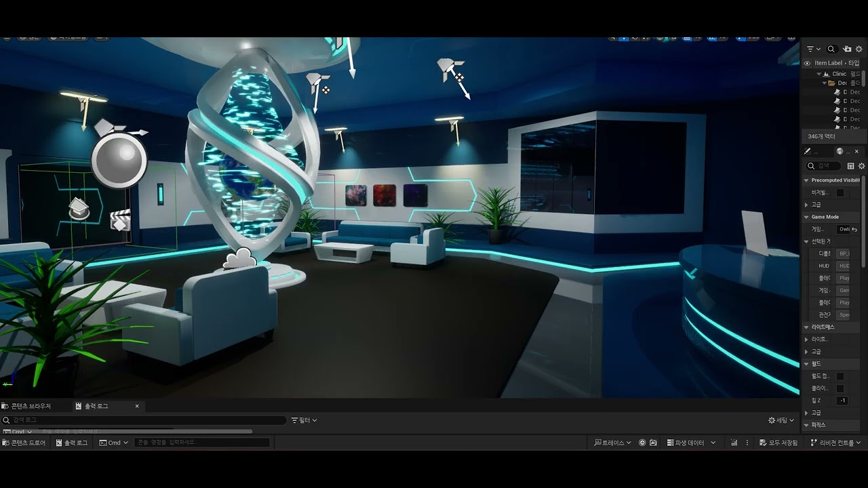This screenshot has width=868, height=488.
Task: Collapse the 피직스 section
Action: point(806,425)
